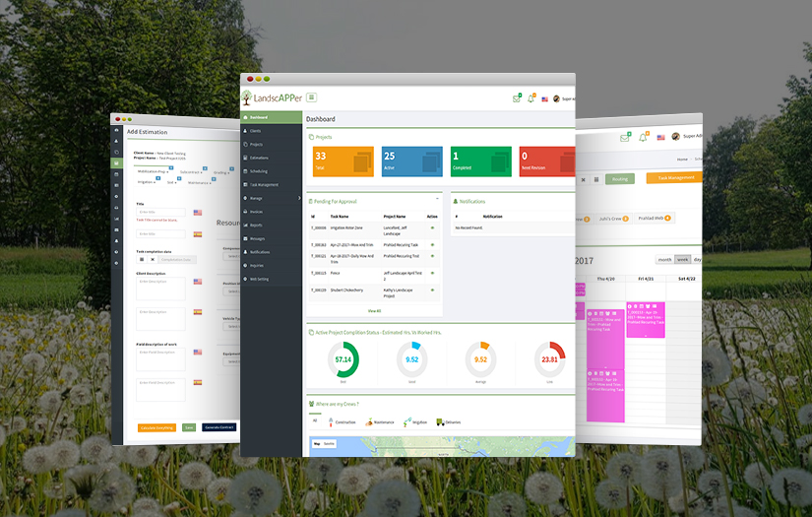Open notification bell in Dashboard window header
The height and width of the screenshot is (517, 812).
coord(531,97)
